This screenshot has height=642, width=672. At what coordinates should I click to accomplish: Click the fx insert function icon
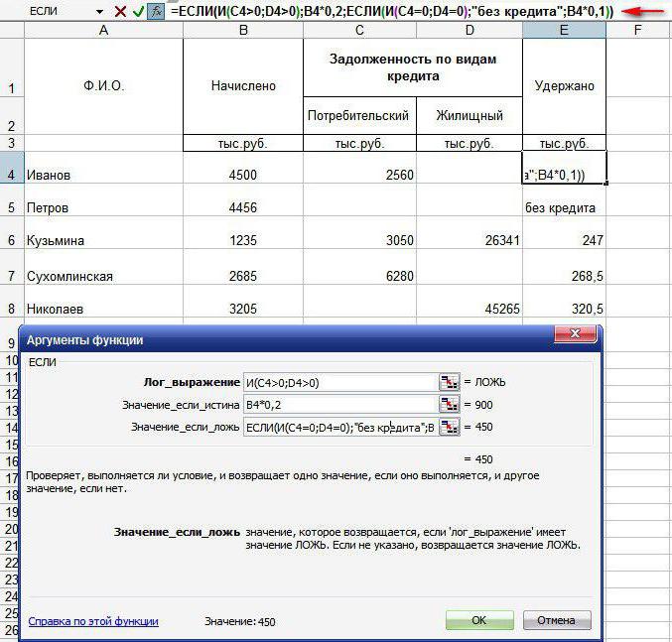tap(156, 12)
